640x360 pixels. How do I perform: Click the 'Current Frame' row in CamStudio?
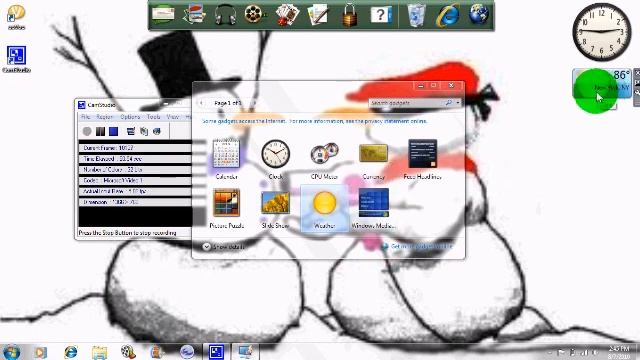coord(135,148)
